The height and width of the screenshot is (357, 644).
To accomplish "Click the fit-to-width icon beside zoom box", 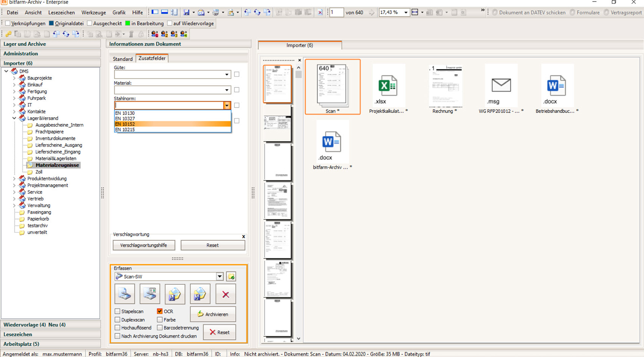I will coord(415,12).
